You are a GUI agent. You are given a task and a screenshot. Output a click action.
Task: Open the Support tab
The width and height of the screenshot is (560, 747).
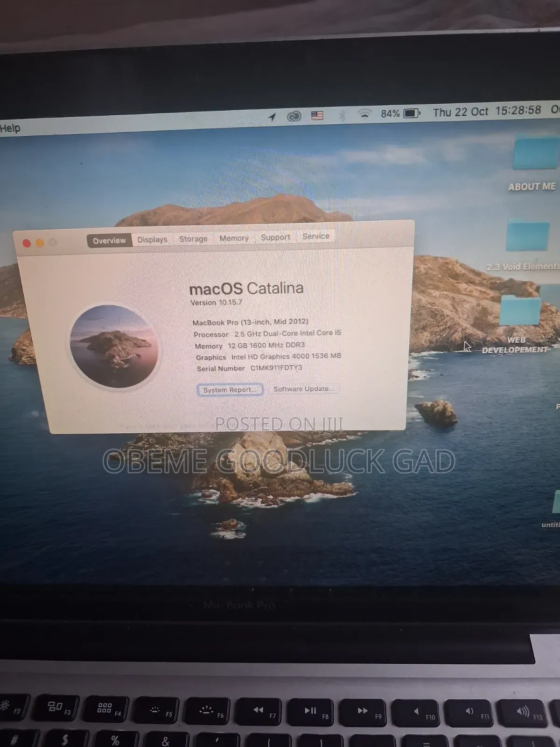click(x=275, y=237)
